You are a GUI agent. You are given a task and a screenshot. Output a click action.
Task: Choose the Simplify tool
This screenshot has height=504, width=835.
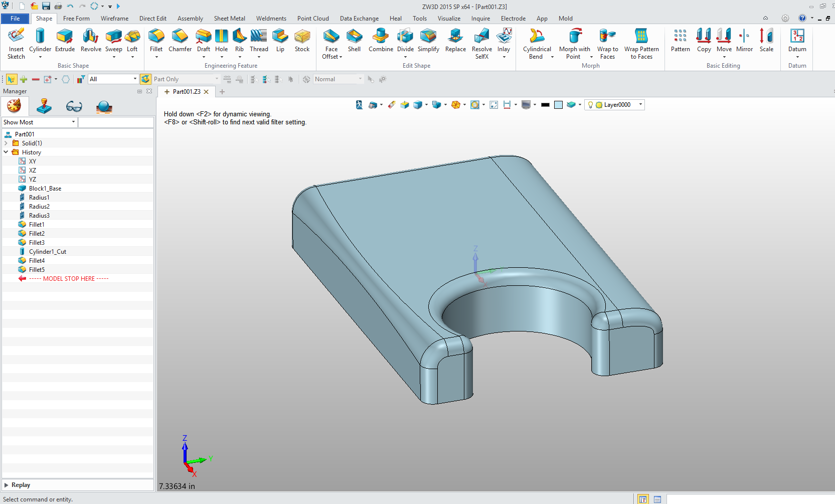(428, 40)
